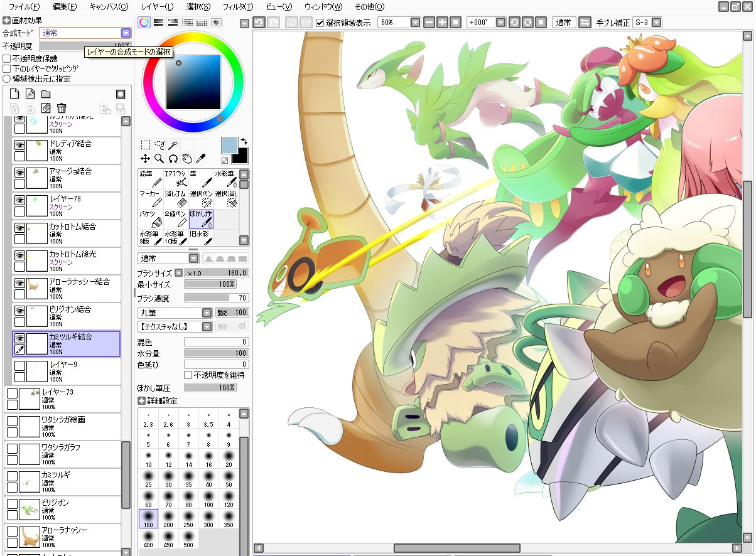Enable 不透明度保護 checkbox

pyautogui.click(x=7, y=58)
